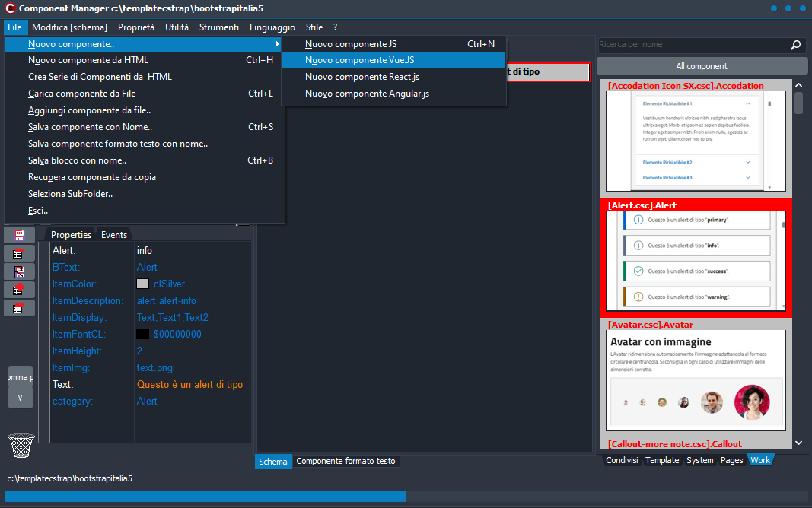Click the Alert property value 'info'
The image size is (812, 508).
(145, 250)
